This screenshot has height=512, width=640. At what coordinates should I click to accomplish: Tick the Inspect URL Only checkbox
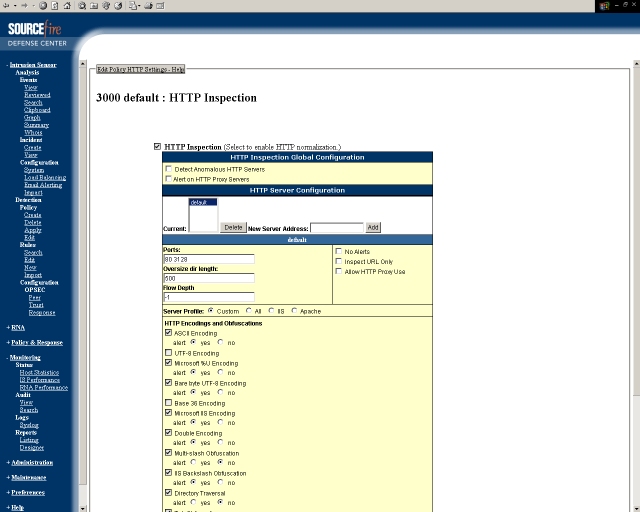[338, 261]
